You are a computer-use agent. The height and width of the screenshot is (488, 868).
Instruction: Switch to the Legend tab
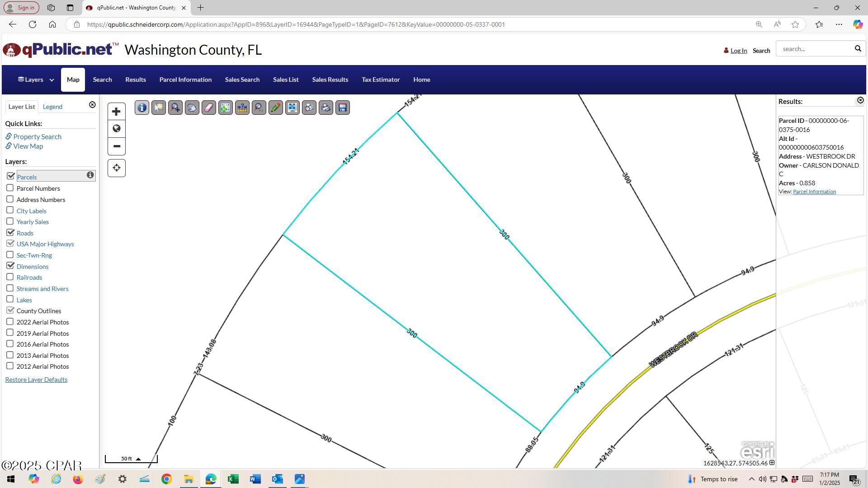coord(52,107)
